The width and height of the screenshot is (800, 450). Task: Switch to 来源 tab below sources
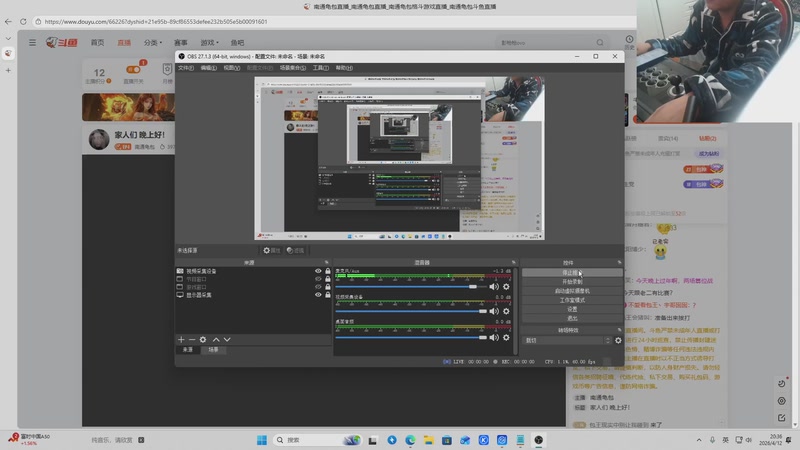(188, 350)
